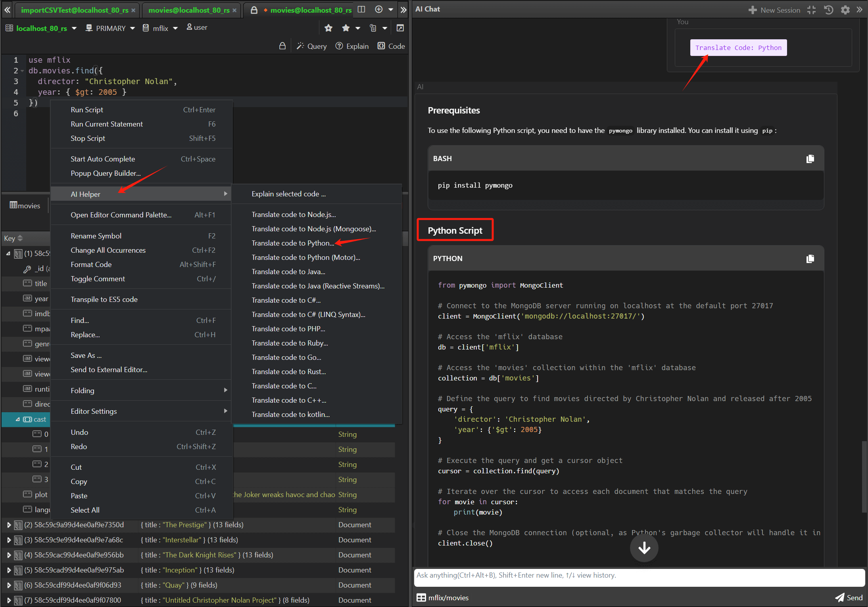Click the user label in toolbar
868x607 pixels.
[197, 27]
